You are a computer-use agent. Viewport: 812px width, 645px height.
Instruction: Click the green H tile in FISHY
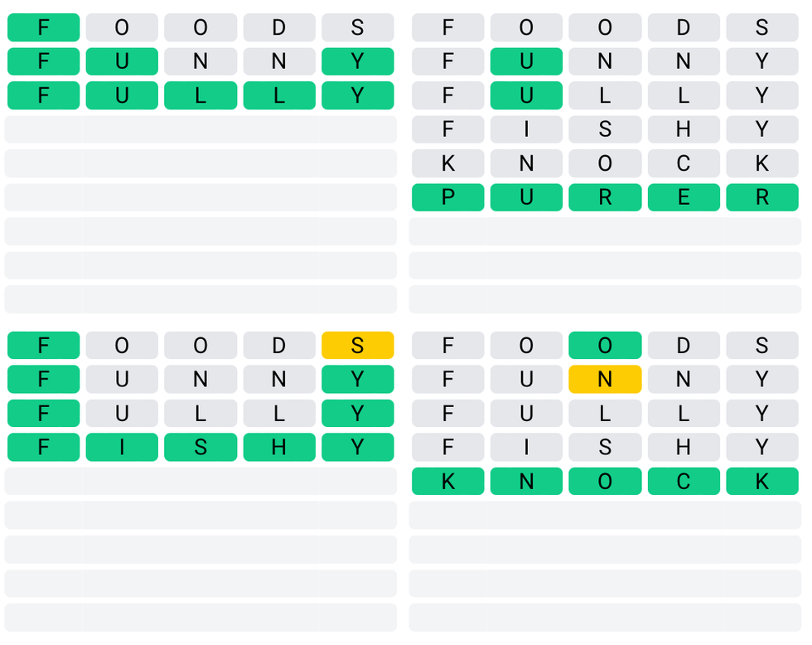pyautogui.click(x=279, y=448)
